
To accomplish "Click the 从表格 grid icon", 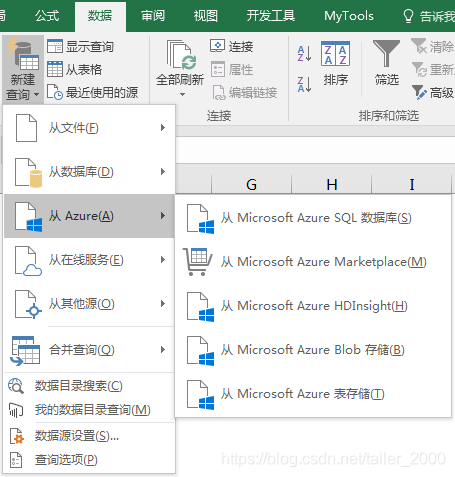I will pos(55,69).
